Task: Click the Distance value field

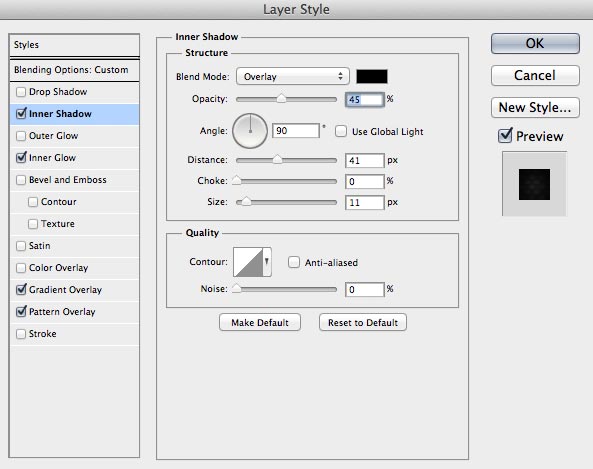Action: tap(365, 160)
